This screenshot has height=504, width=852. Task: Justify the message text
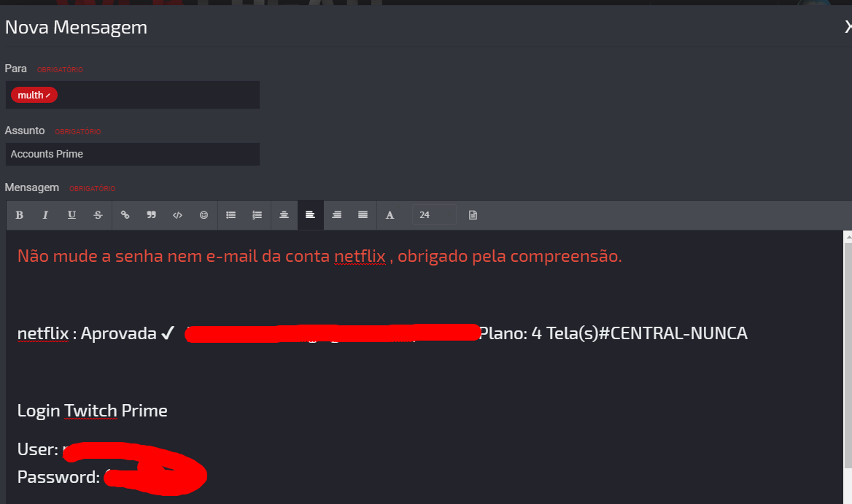click(363, 215)
